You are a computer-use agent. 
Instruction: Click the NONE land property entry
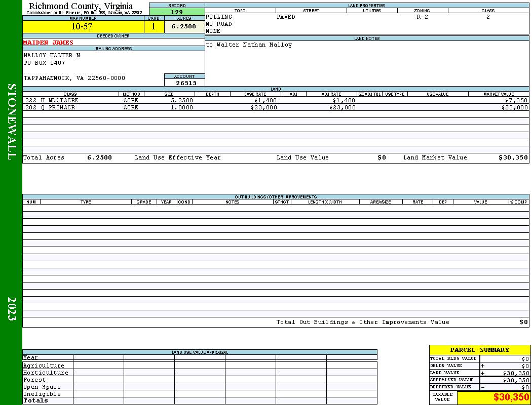213,31
